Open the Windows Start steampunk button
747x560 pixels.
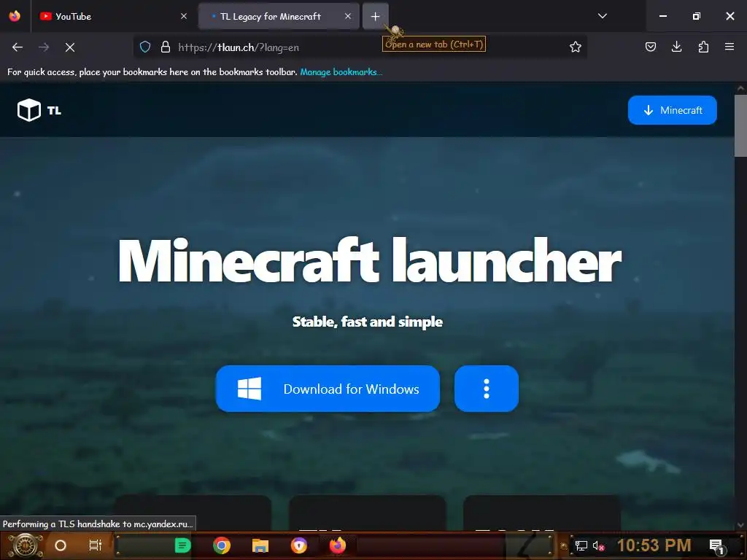[x=26, y=545]
